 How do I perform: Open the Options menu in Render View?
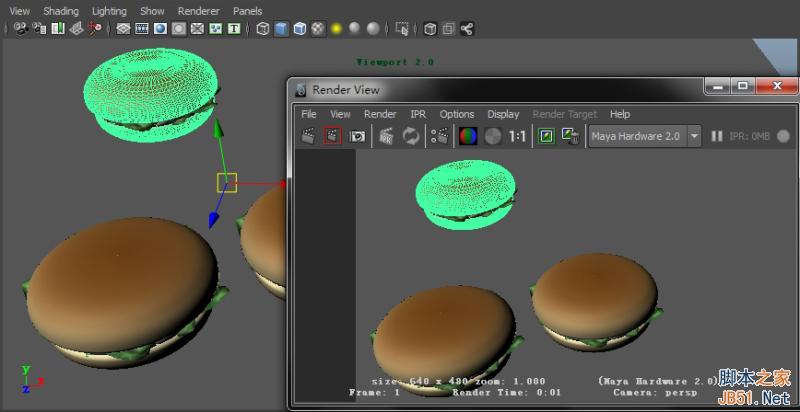pos(457,114)
